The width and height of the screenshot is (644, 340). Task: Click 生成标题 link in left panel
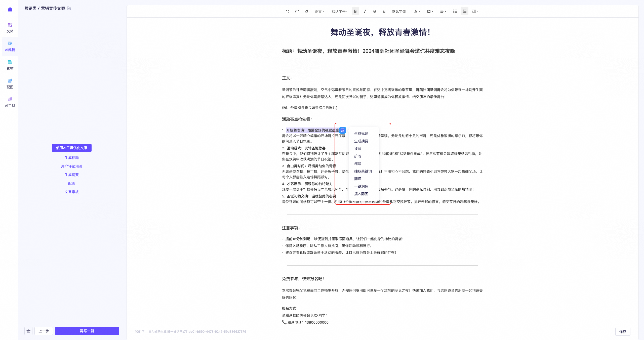coord(72,158)
